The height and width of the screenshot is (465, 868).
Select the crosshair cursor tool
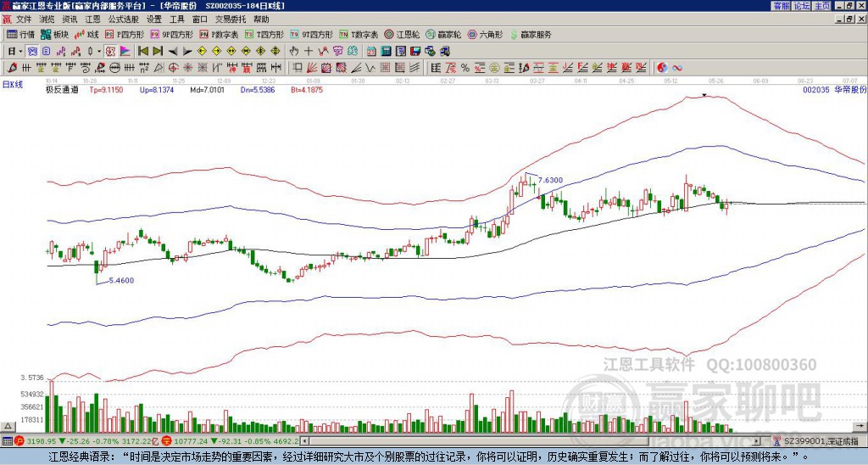(x=309, y=52)
